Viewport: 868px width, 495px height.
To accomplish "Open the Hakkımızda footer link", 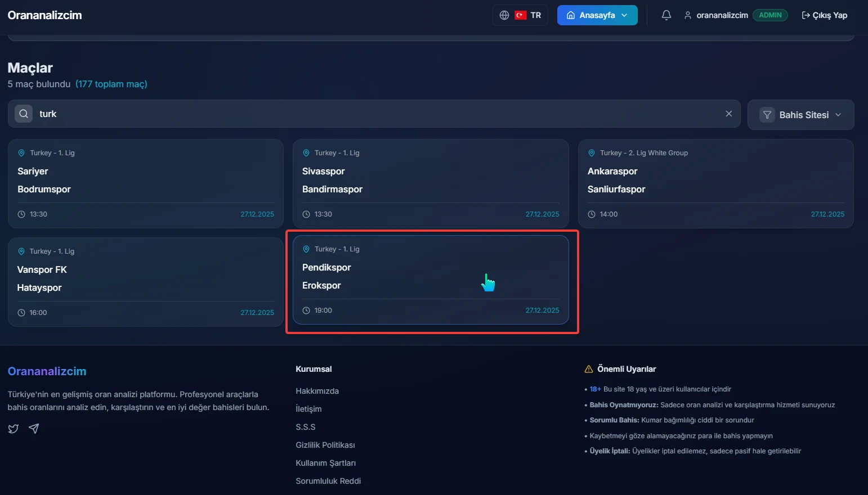I will (x=317, y=391).
